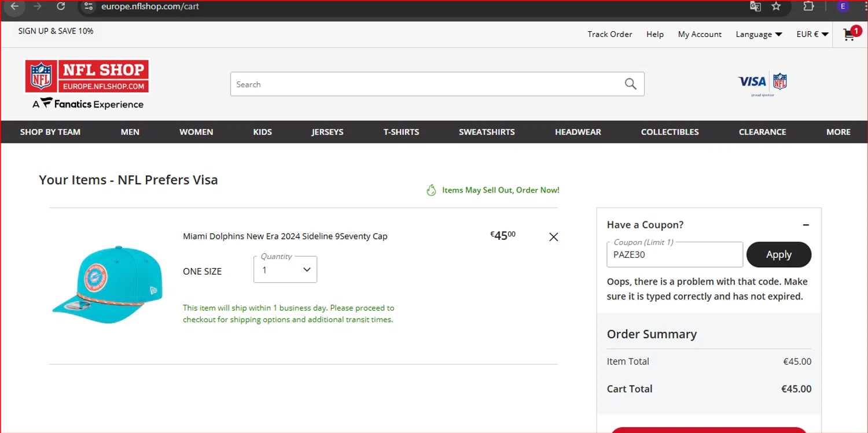Click the browser back arrow
Image resolution: width=868 pixels, height=433 pixels.
(x=15, y=6)
